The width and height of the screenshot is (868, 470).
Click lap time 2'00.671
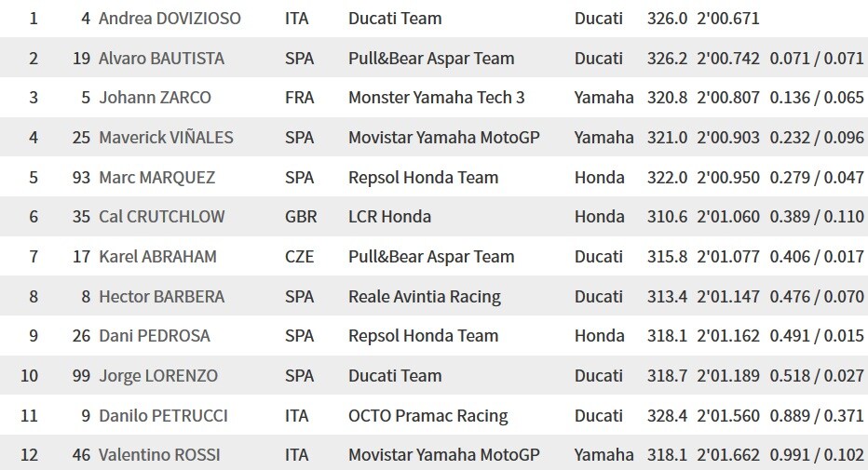(x=728, y=19)
